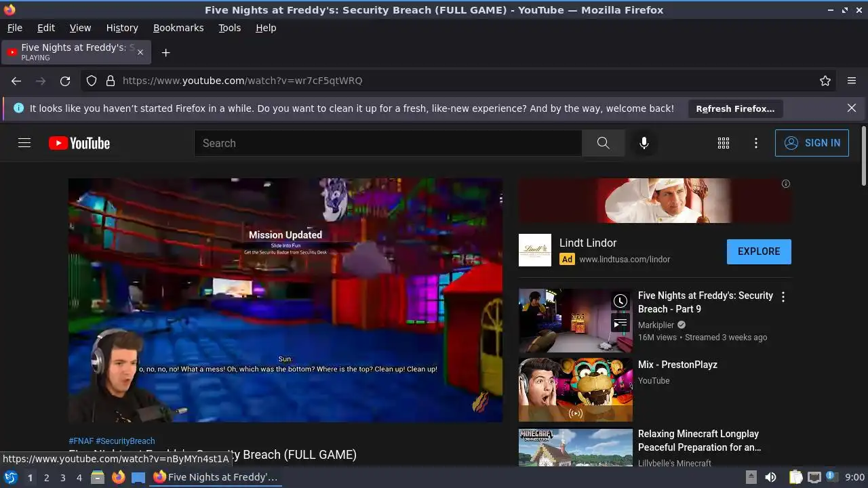The image size is (868, 488).
Task: Click the main video player to pause
Action: [x=285, y=300]
